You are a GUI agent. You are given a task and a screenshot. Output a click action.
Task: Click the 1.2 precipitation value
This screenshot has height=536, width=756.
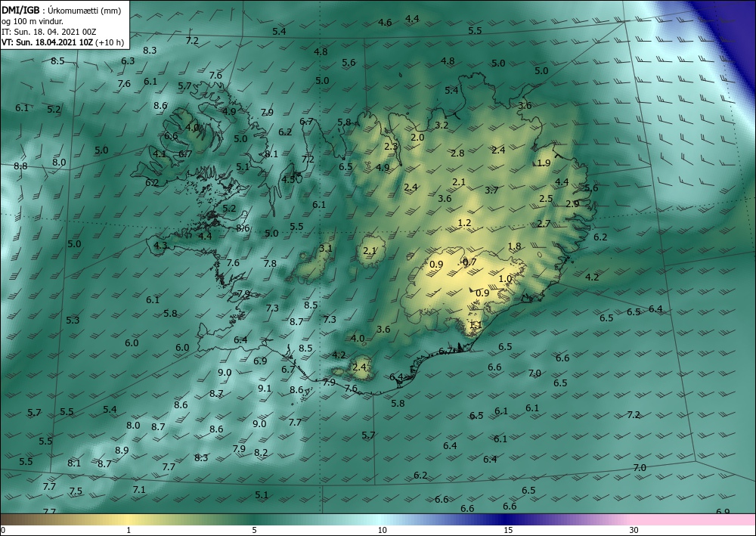[x=464, y=223]
